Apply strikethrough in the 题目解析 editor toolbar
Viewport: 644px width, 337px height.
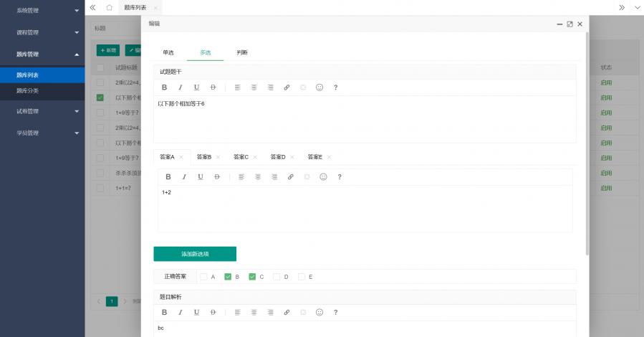213,313
